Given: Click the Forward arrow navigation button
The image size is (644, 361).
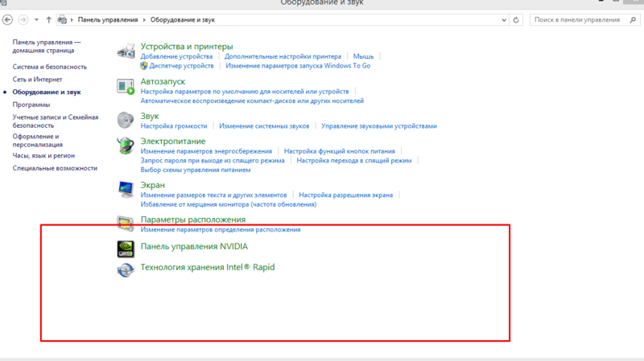Looking at the screenshot, I should tap(23, 19).
